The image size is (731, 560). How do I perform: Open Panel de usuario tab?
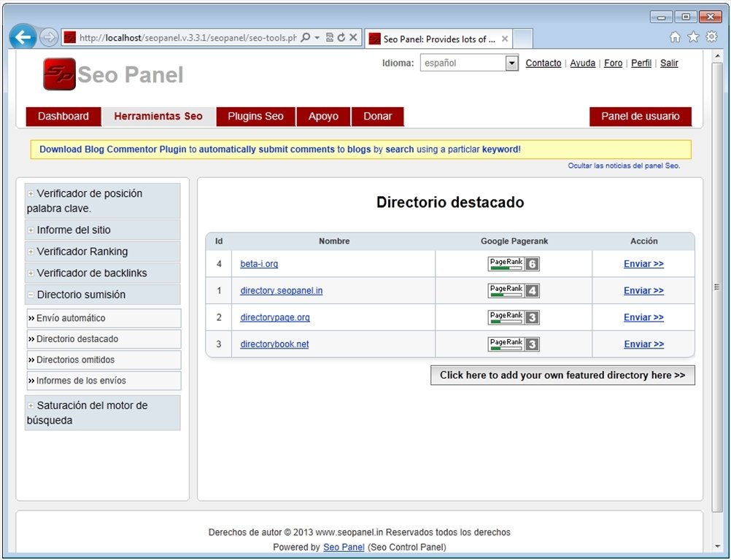point(640,117)
